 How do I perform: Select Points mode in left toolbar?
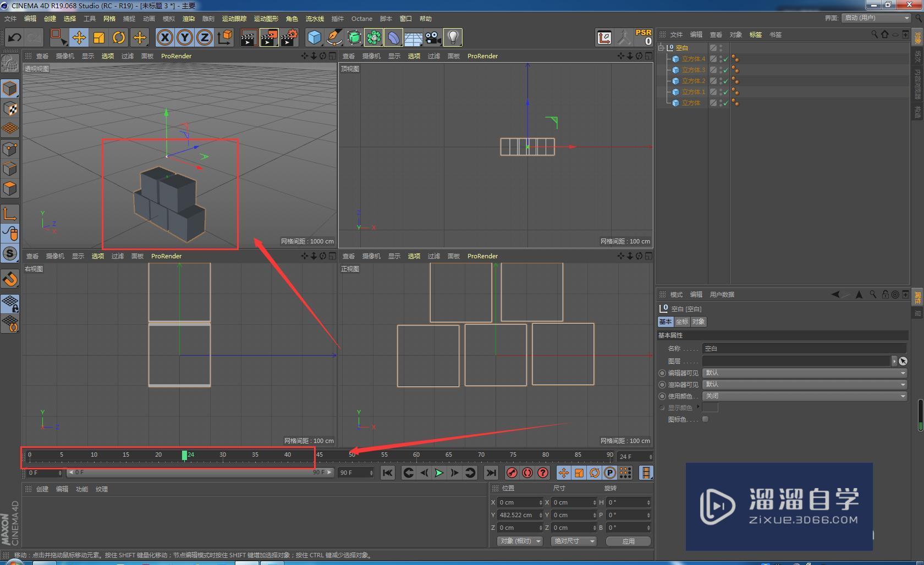(10, 149)
